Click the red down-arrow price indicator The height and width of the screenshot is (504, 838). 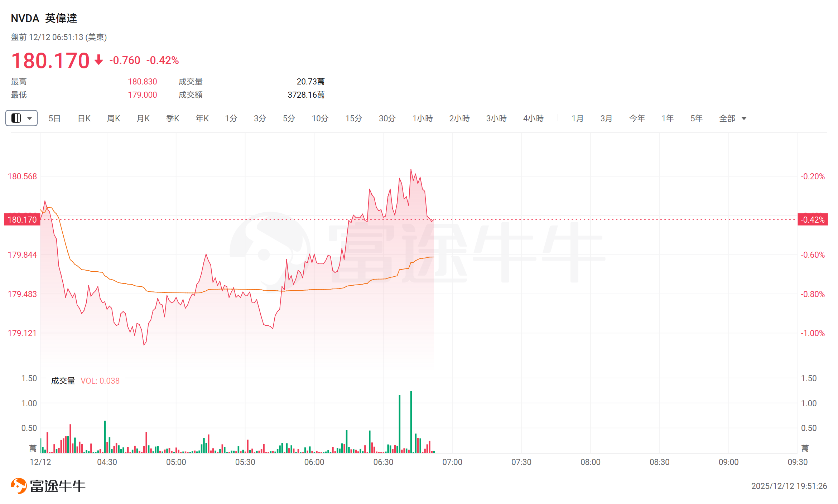pyautogui.click(x=99, y=60)
